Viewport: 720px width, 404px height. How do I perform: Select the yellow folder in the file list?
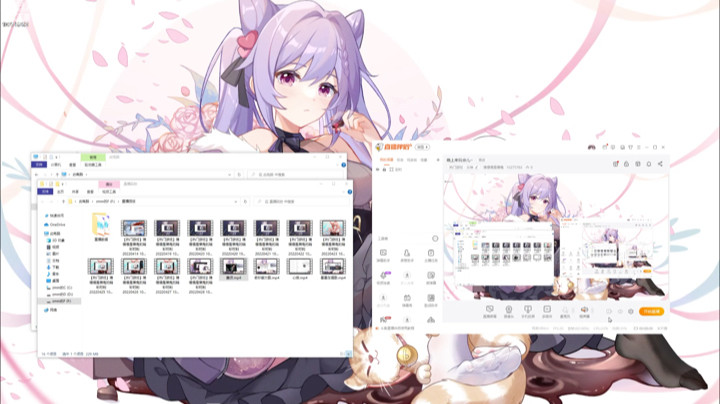tap(101, 227)
